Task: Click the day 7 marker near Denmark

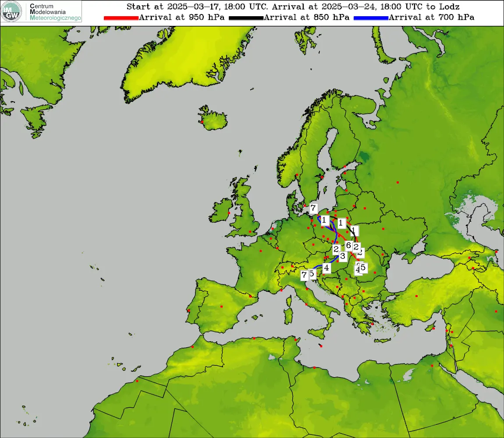Action: [x=313, y=208]
